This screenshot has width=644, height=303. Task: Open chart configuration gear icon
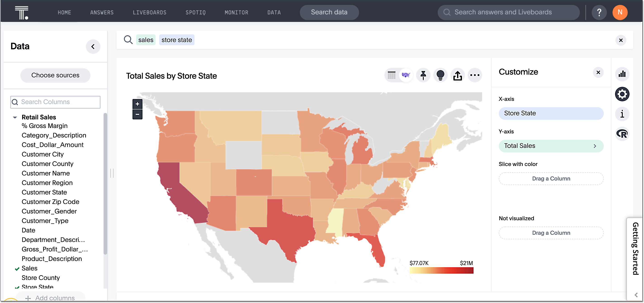pos(622,94)
